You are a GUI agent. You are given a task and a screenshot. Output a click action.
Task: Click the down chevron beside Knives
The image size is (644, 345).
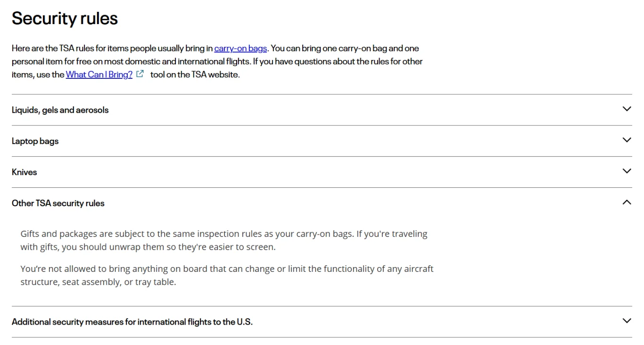pyautogui.click(x=627, y=171)
